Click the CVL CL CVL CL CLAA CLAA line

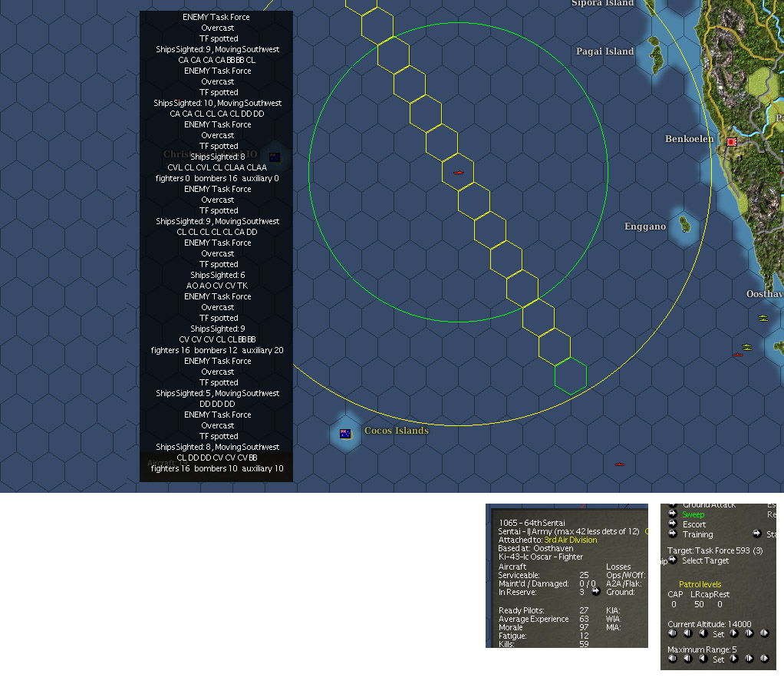tap(217, 167)
